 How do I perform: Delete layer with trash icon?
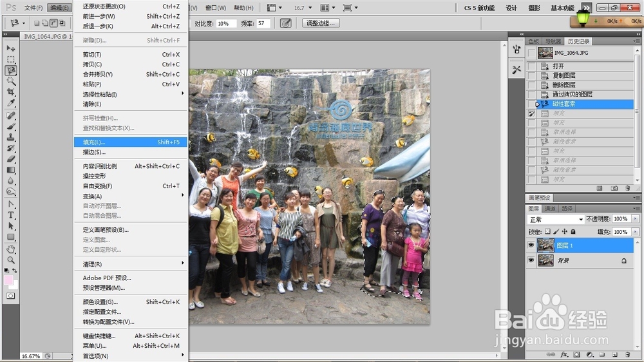(x=627, y=354)
